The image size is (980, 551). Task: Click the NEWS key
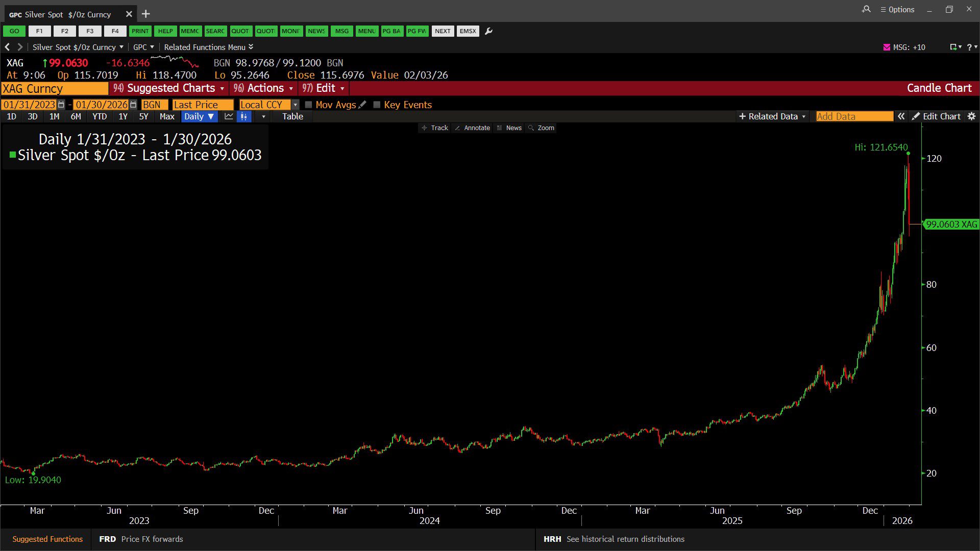316,31
